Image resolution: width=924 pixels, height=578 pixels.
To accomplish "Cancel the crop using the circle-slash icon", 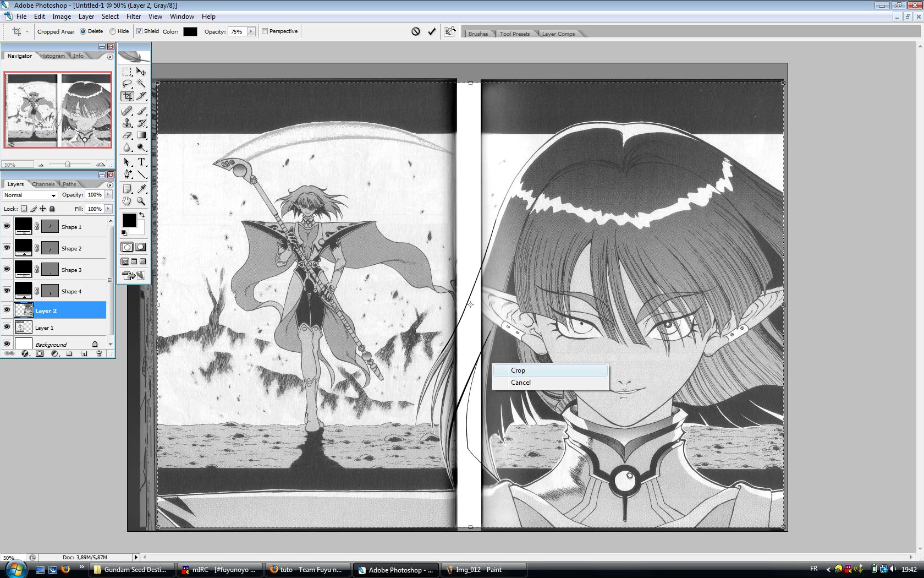I will tap(416, 32).
